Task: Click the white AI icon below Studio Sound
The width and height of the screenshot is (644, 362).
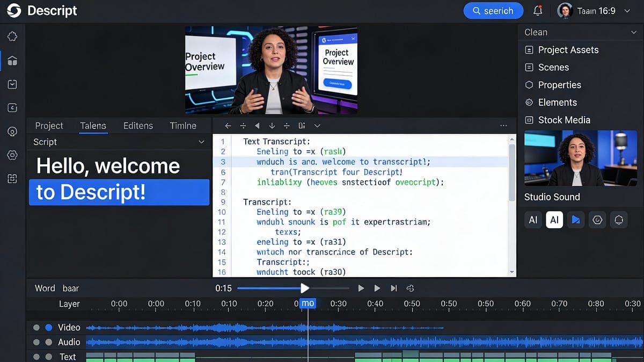Action: click(554, 220)
